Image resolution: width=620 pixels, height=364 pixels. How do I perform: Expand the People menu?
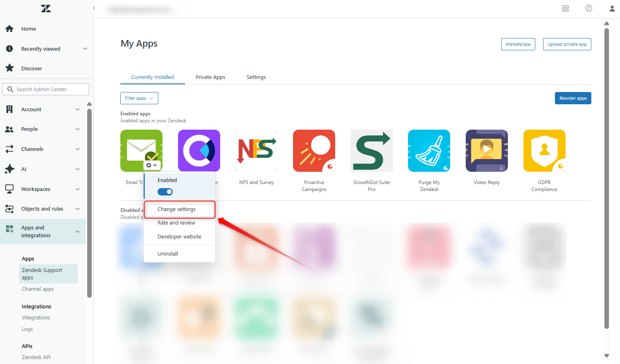[78, 129]
